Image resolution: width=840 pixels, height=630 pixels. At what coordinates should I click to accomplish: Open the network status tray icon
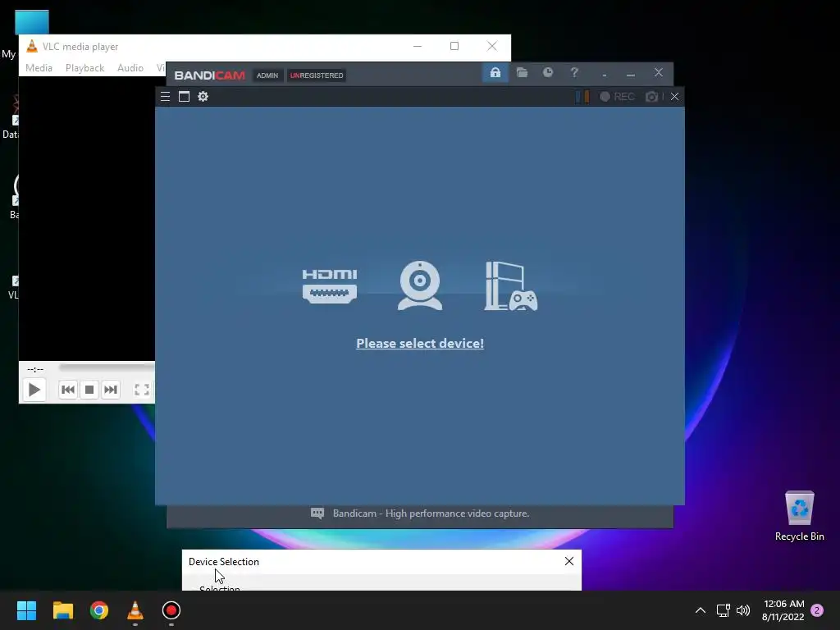724,610
